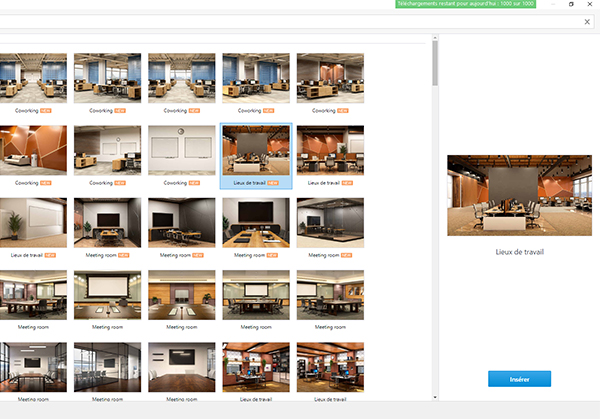The width and height of the screenshot is (600, 419).
Task: Clear the search field with the X icon
Action: point(587,21)
